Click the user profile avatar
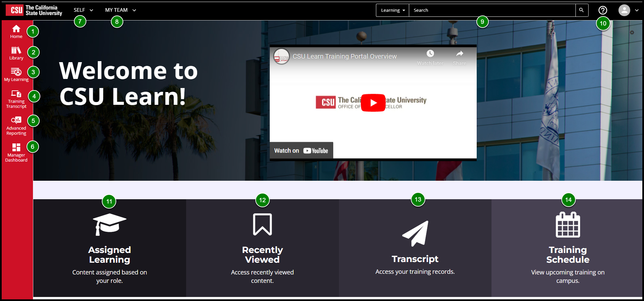The width and height of the screenshot is (644, 301). 624,10
